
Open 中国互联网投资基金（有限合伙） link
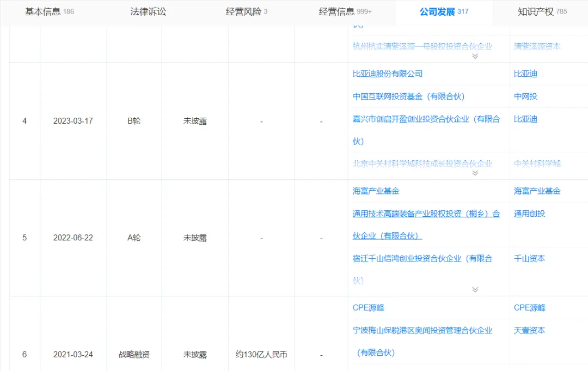(408, 96)
